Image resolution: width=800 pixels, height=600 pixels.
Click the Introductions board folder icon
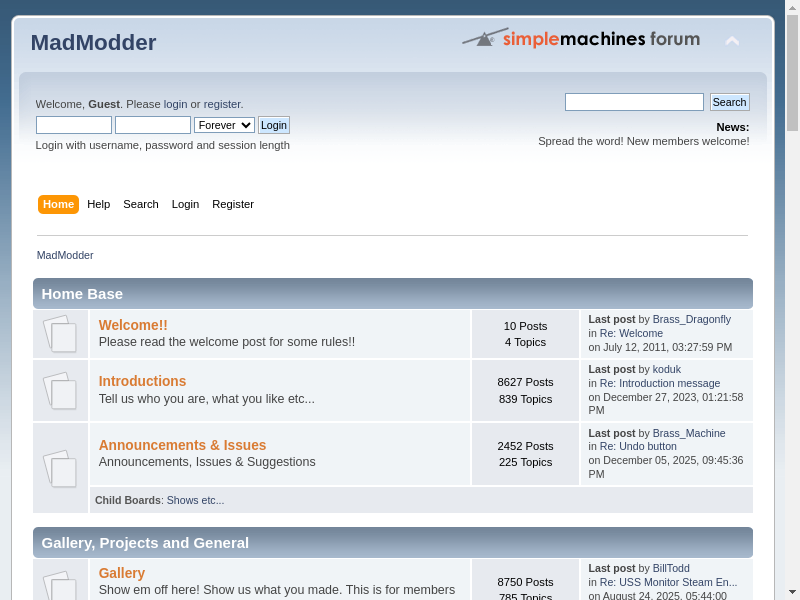pos(60,391)
